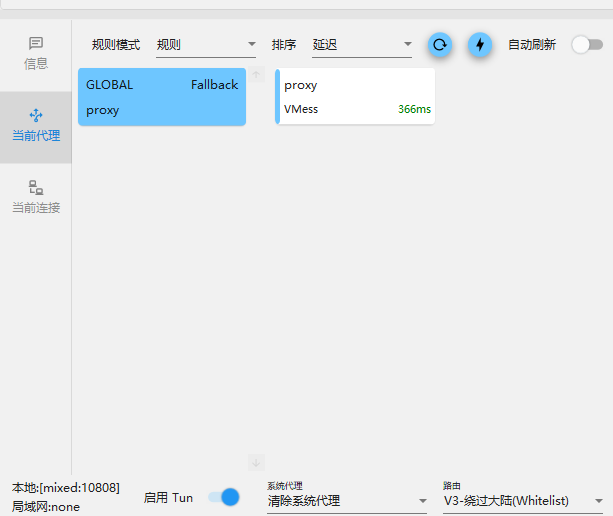Image resolution: width=613 pixels, height=516 pixels.
Task: Click the 信息 message icon in sidebar
Action: (36, 43)
